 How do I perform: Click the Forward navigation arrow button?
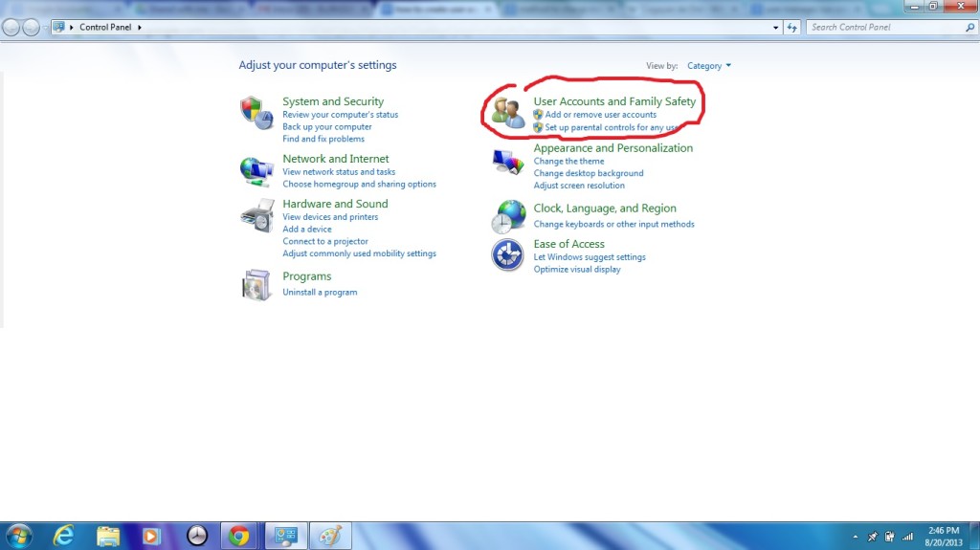[31, 28]
